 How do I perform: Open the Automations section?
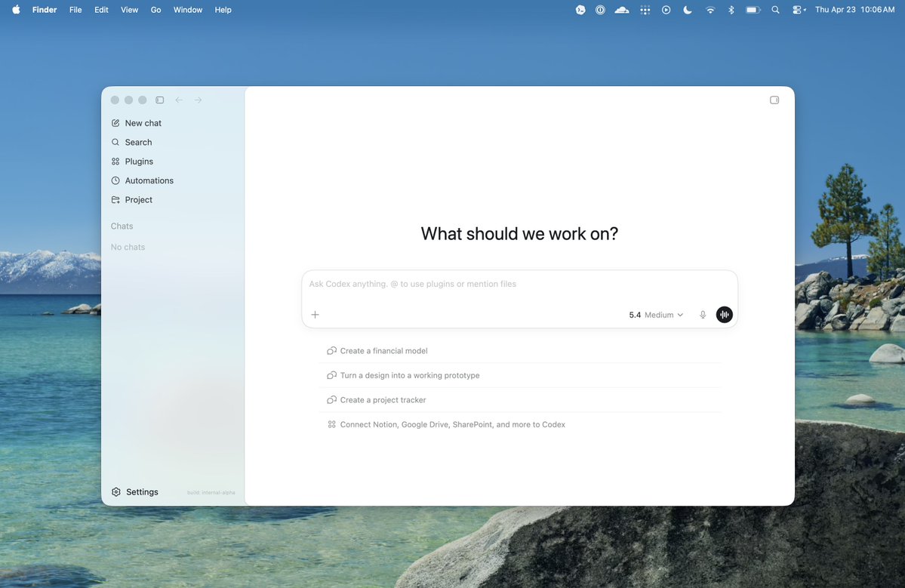(x=142, y=180)
